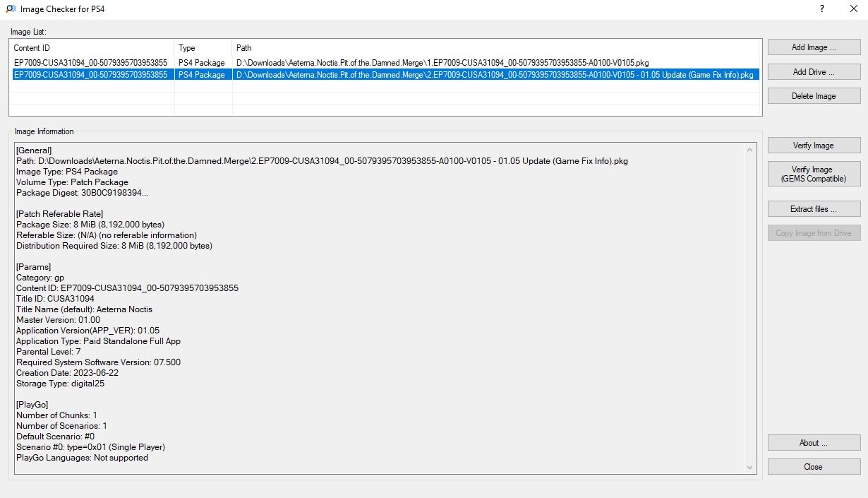
Task: Click the [Params] section heading
Action: (x=34, y=267)
